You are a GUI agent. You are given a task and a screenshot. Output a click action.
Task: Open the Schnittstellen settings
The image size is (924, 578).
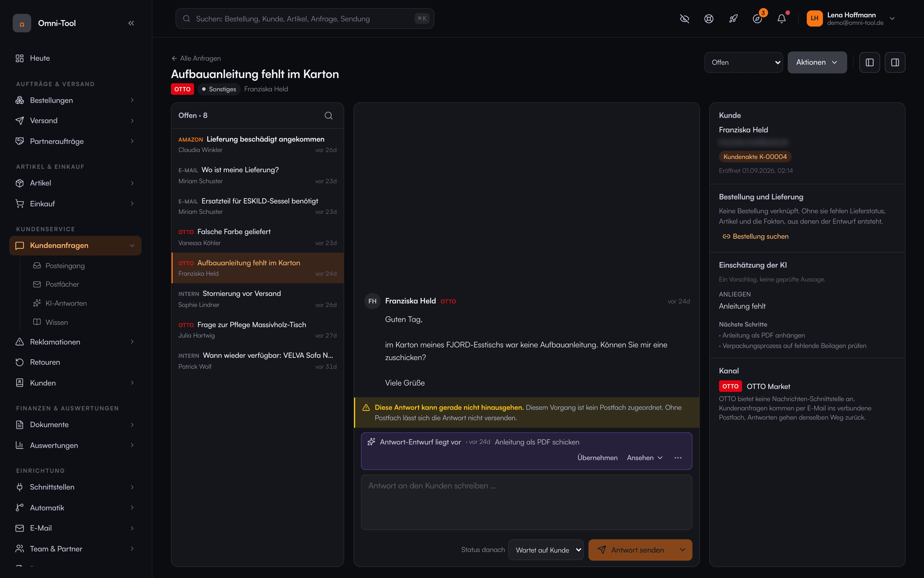tap(76, 487)
